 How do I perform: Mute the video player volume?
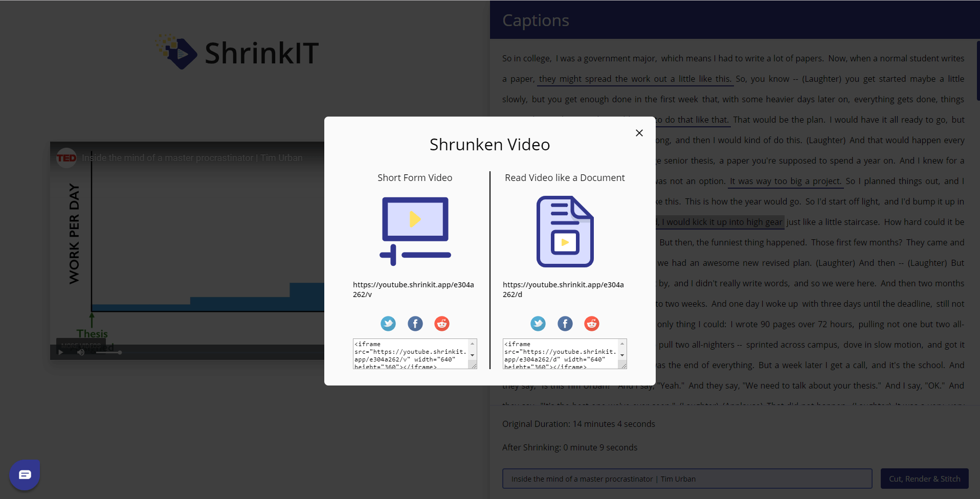coord(81,352)
